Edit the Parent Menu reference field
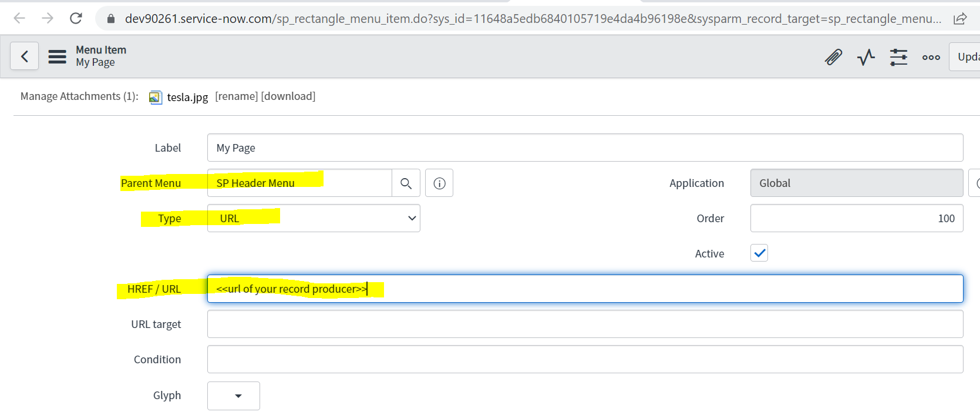The image size is (980, 415). pyautogui.click(x=299, y=183)
